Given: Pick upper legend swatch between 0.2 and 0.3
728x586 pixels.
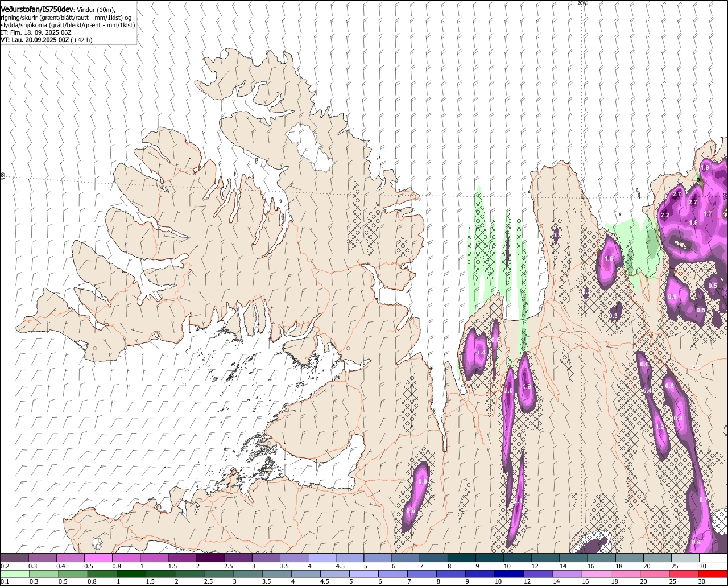Looking at the screenshot, I should point(15,558).
